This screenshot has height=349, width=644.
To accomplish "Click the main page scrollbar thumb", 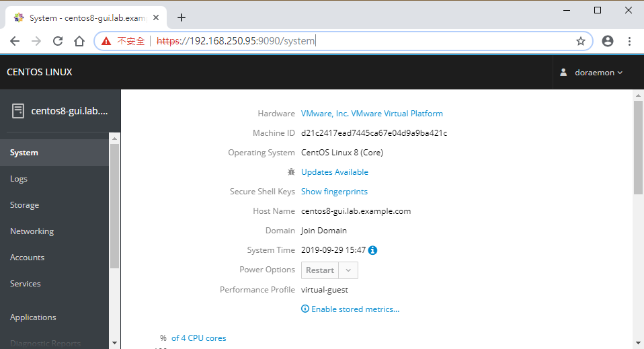I will [638, 147].
